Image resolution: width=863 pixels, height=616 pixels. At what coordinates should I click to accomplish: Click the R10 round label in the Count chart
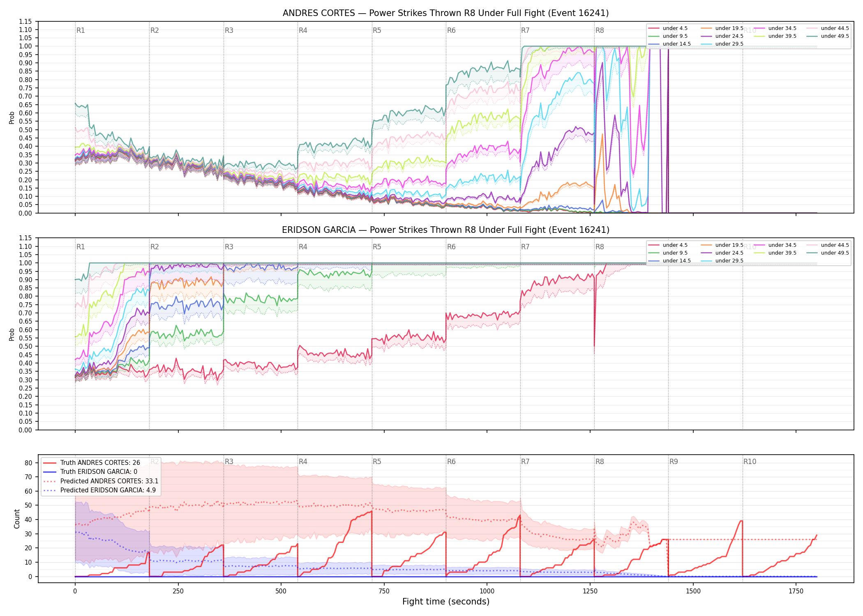(750, 462)
